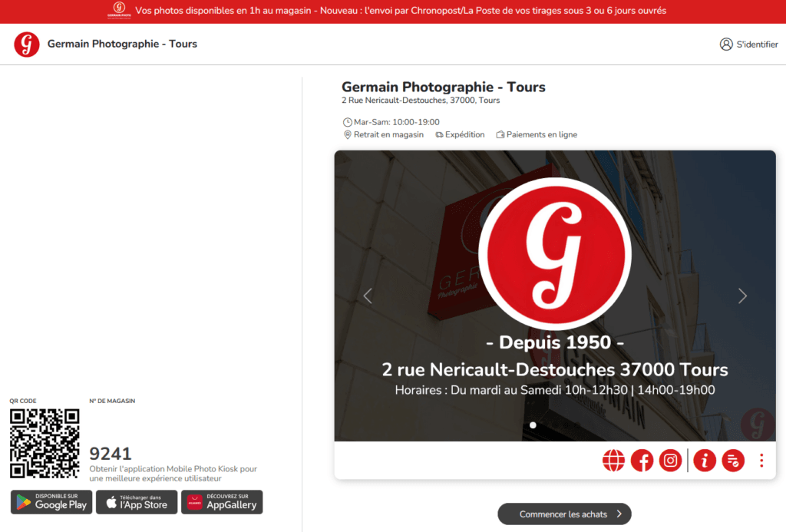Click the clock icon beside opening hours
Image resolution: width=786 pixels, height=532 pixels.
pyautogui.click(x=347, y=122)
